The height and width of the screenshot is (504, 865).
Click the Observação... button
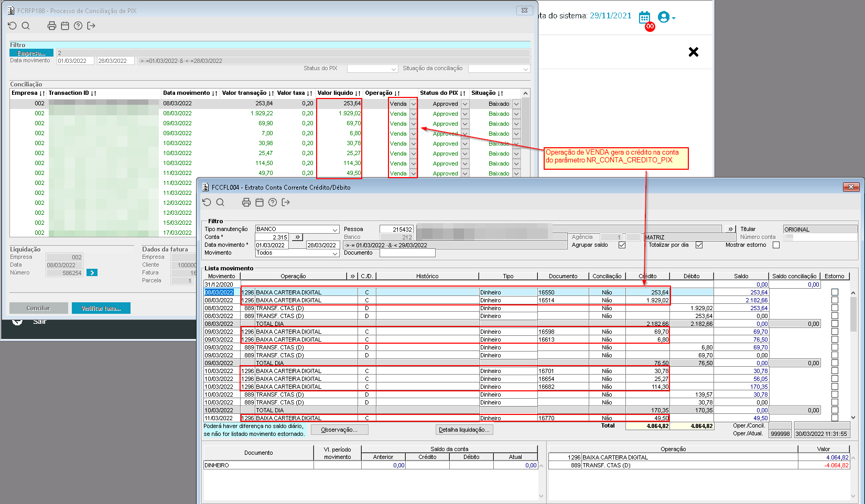tap(339, 430)
